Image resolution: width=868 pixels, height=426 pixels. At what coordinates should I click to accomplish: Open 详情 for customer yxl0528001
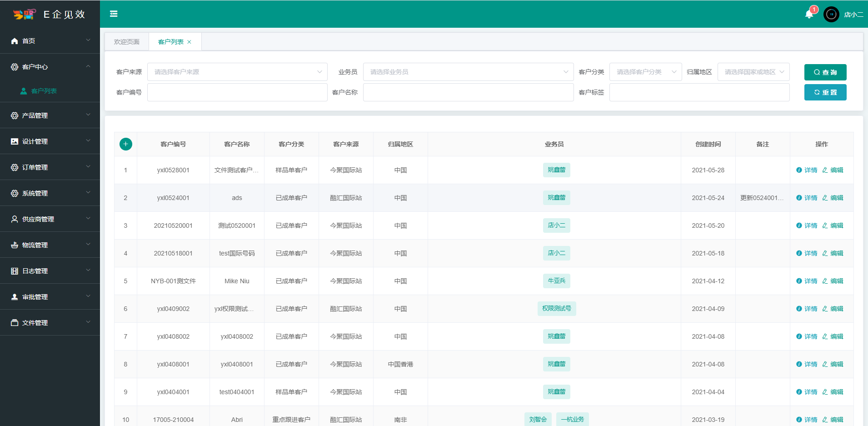pos(807,170)
